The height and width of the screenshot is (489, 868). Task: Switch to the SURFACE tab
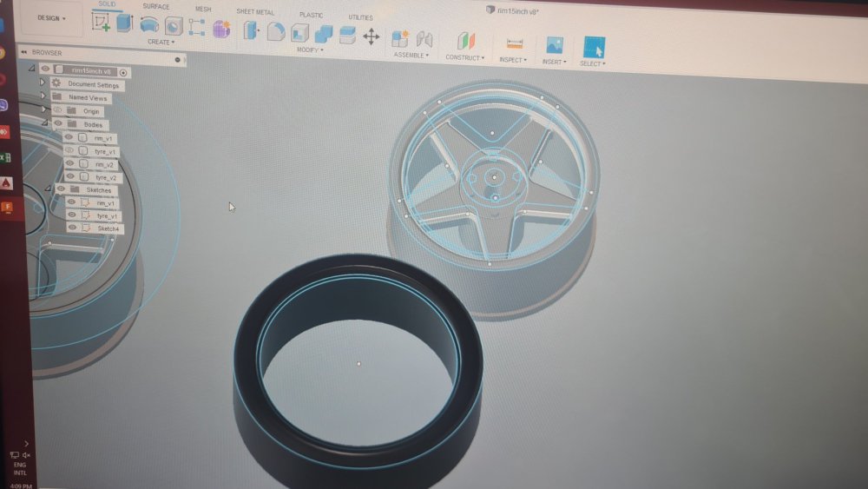click(156, 7)
